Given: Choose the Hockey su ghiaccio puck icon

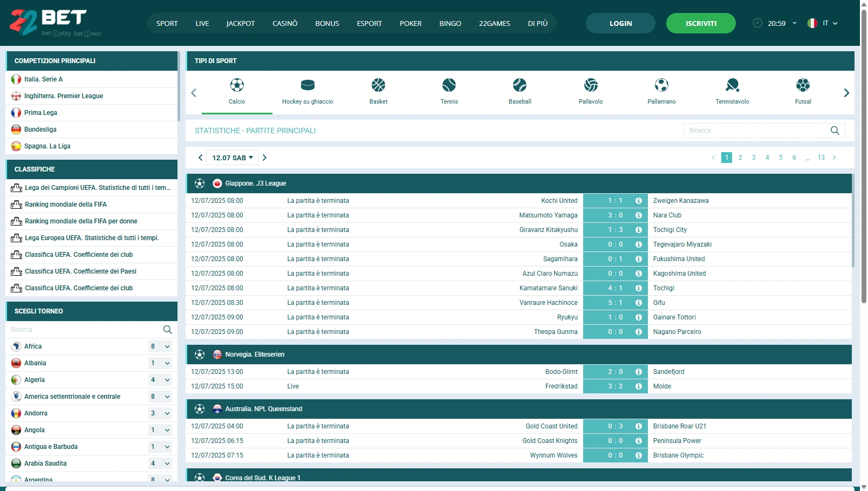Looking at the screenshot, I should point(307,85).
